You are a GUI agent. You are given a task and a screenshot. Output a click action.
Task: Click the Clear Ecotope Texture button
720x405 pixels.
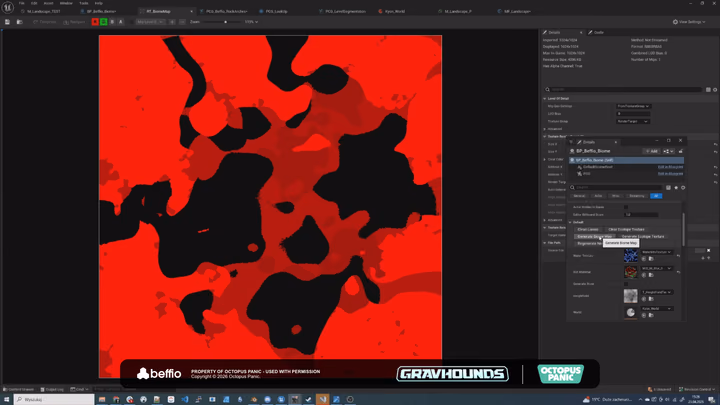pyautogui.click(x=626, y=230)
